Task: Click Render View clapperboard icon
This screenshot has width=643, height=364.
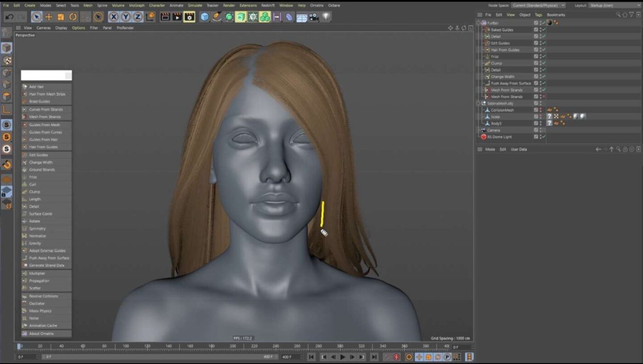Action: click(165, 17)
